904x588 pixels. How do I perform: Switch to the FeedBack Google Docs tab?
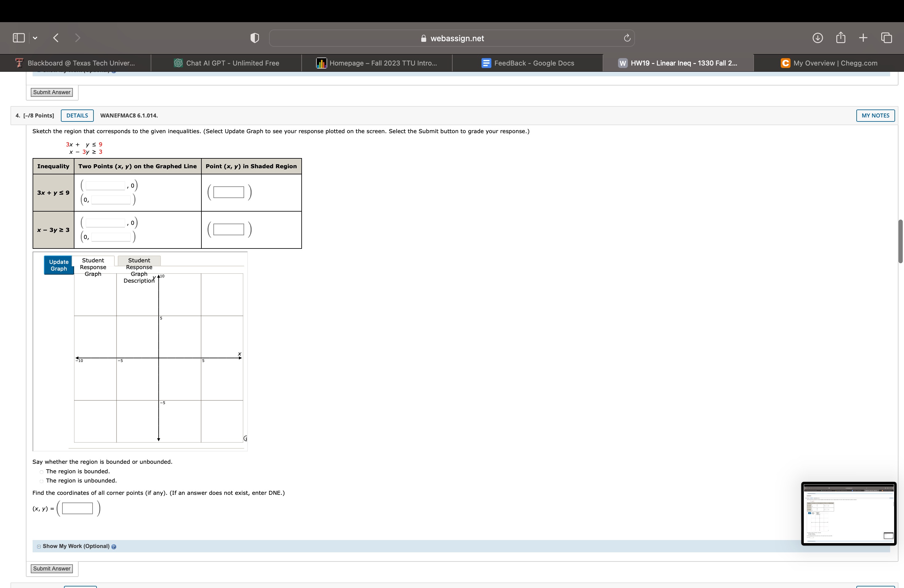click(x=528, y=63)
